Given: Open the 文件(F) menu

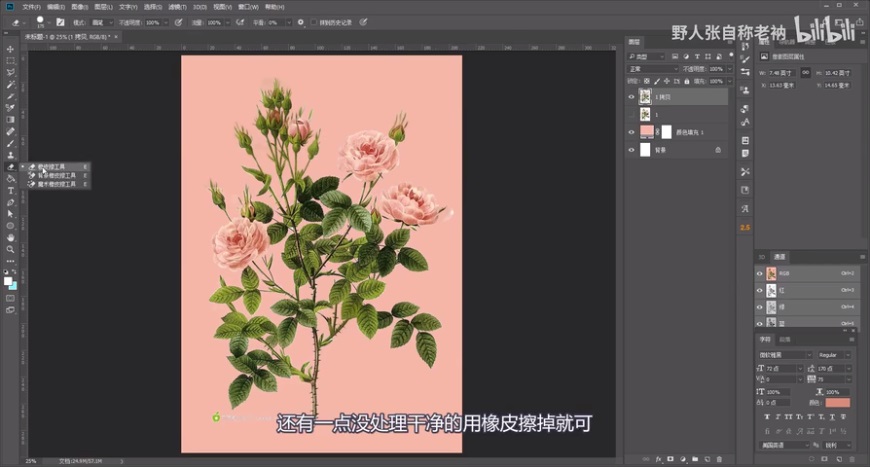Looking at the screenshot, I should pos(32,7).
